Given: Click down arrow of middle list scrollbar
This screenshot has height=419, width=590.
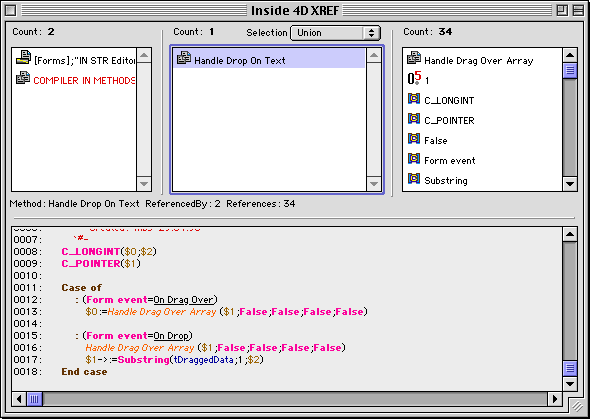Looking at the screenshot, I should click(x=374, y=184).
